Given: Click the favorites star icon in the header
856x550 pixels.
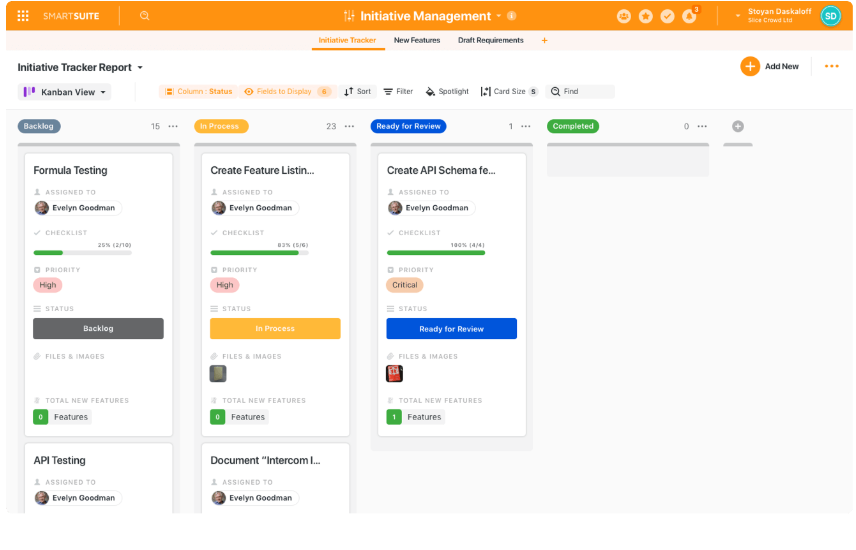Looking at the screenshot, I should click(646, 16).
